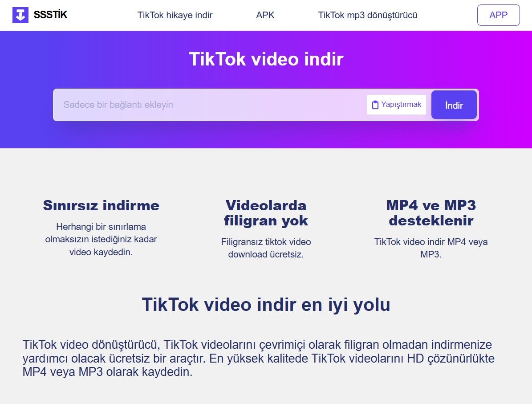Click the 'Filigransız tiktok video download' description
Screen dimensions: 532x404
coord(266,249)
